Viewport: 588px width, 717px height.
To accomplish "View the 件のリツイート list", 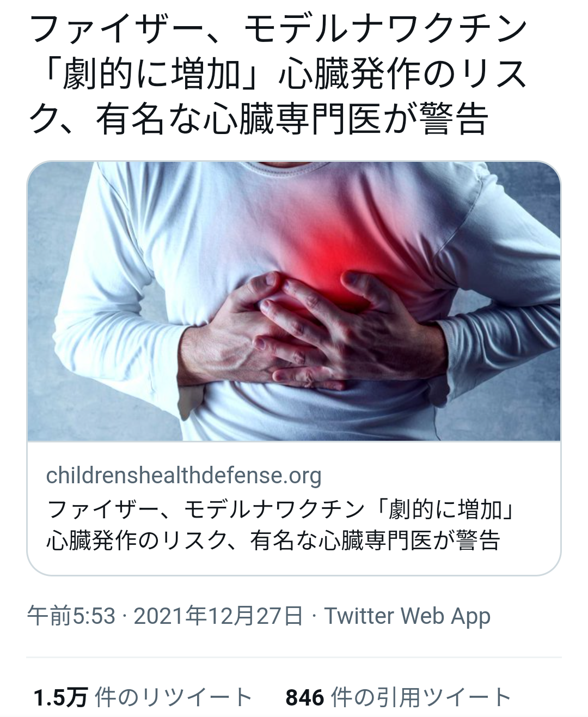I will coord(173,697).
